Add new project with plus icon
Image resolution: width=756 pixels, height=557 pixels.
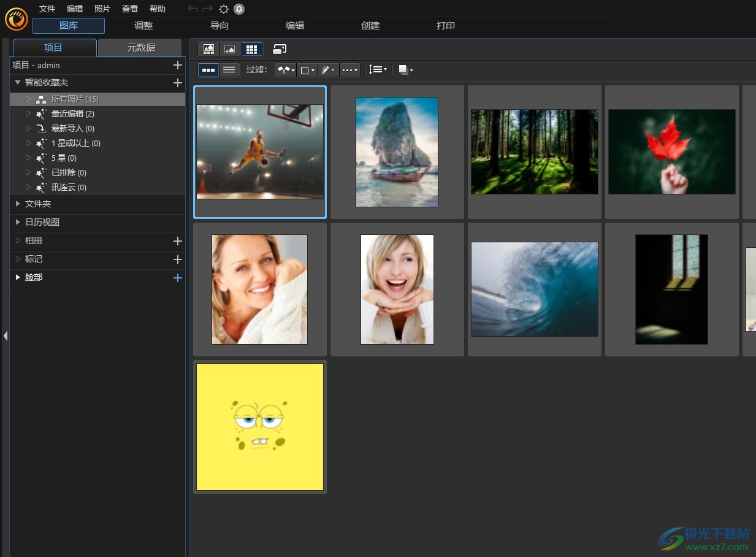(178, 65)
